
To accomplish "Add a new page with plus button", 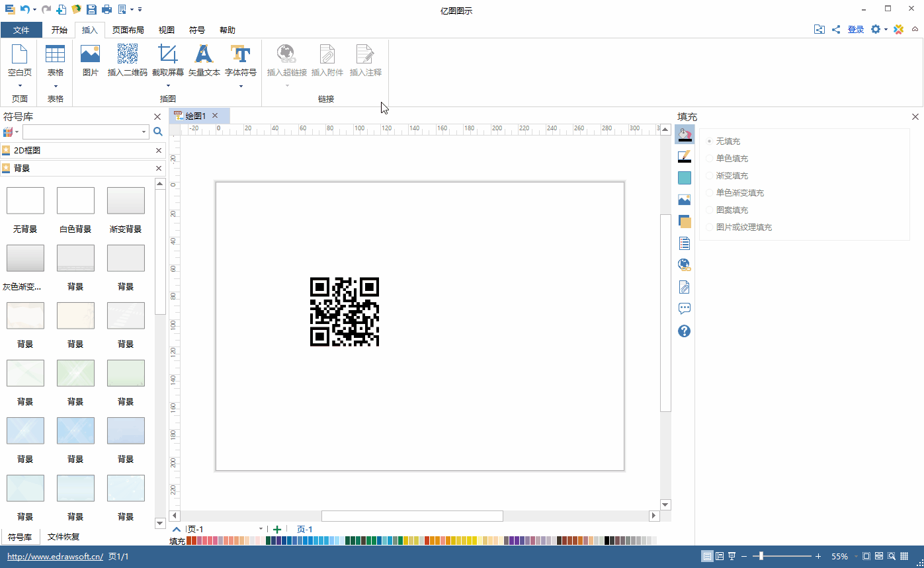I will tap(277, 529).
